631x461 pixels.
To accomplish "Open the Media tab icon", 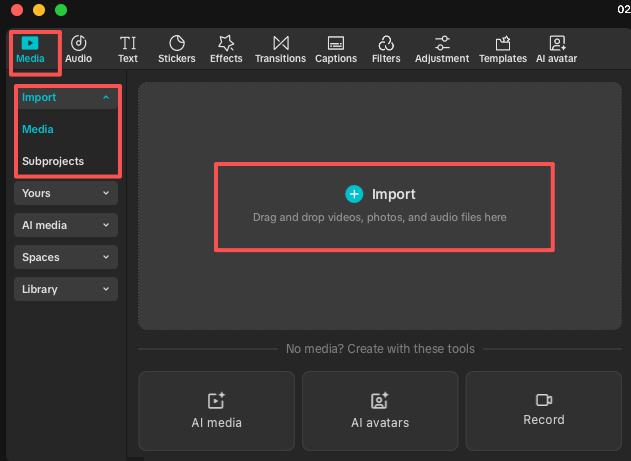I will tap(30, 43).
